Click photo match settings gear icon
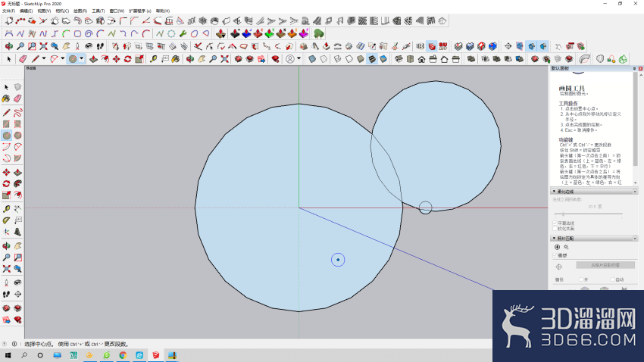 tap(567, 247)
